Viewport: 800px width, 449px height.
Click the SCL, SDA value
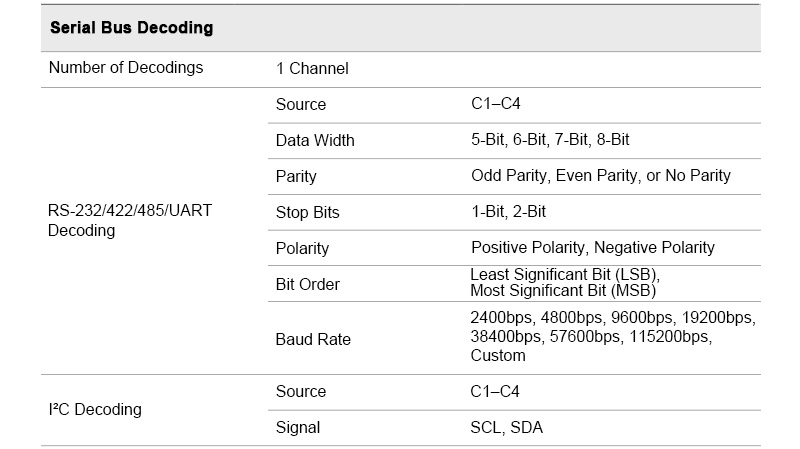click(x=504, y=427)
